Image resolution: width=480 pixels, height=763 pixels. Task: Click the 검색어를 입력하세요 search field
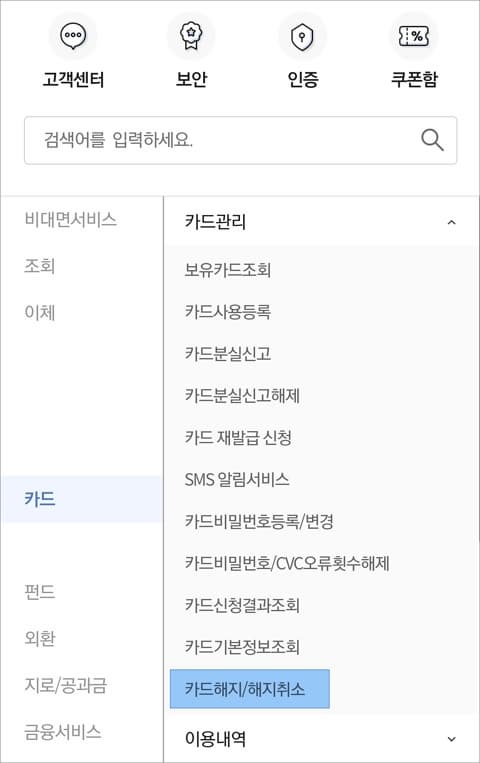tap(240, 140)
